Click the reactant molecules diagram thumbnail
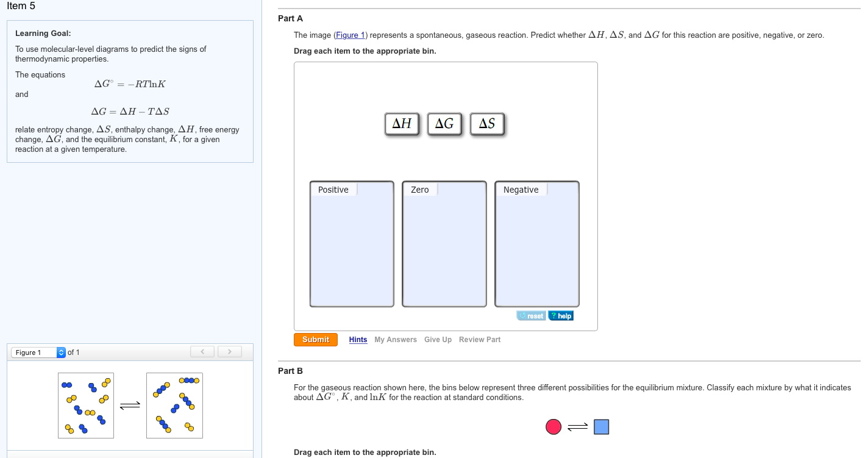The height and width of the screenshot is (458, 868). point(85,405)
